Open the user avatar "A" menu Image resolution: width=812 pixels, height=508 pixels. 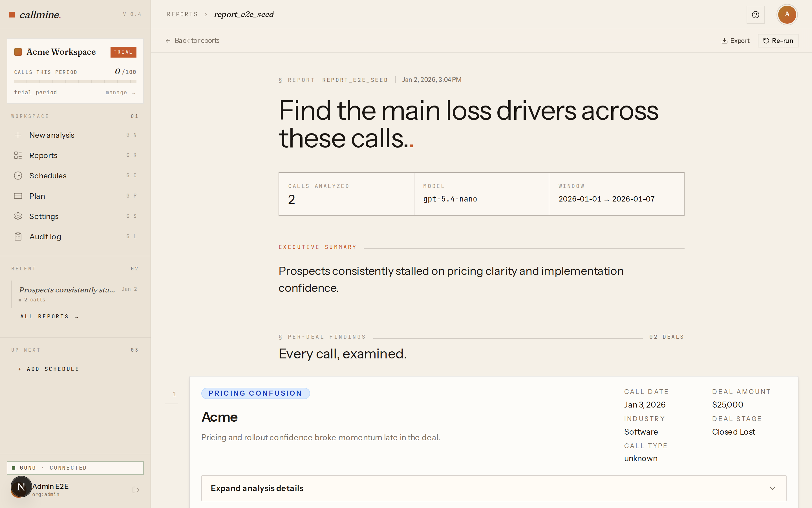[787, 14]
